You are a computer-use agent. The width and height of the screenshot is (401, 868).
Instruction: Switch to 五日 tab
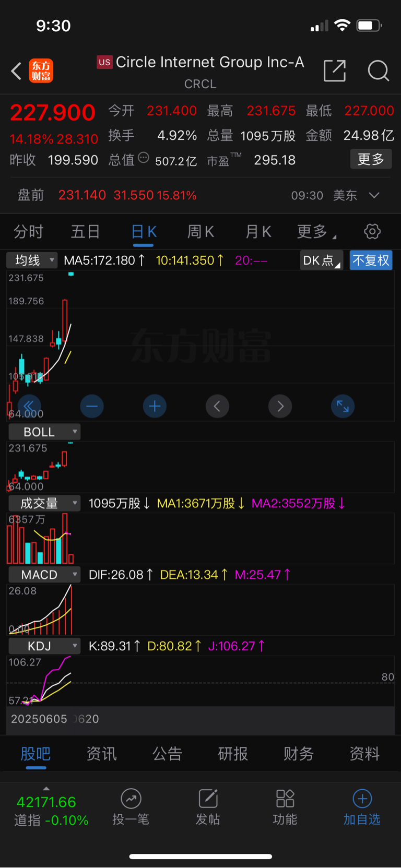coord(85,232)
